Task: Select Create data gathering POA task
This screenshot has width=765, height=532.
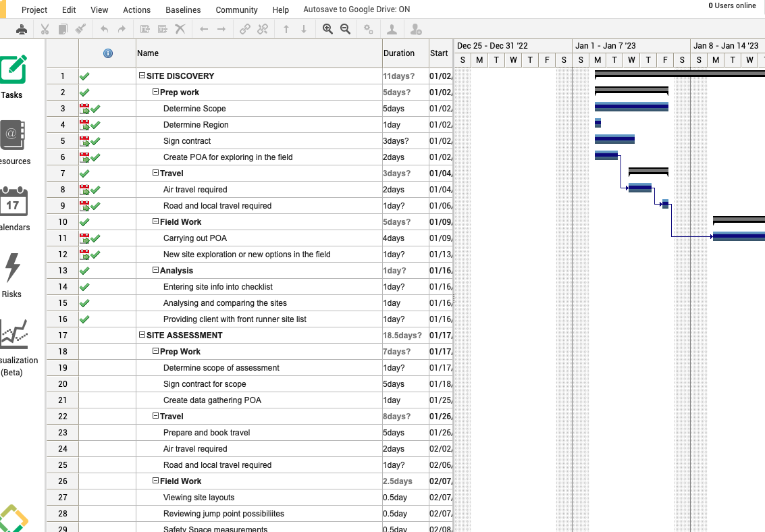Action: 212,400
